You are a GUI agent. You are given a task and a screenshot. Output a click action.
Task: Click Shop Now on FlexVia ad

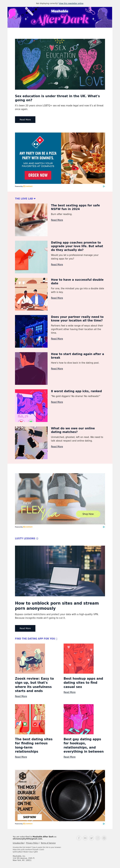point(88,514)
